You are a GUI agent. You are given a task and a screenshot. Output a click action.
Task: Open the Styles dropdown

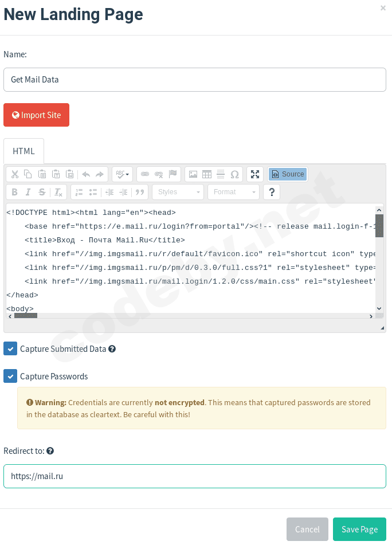(178, 192)
